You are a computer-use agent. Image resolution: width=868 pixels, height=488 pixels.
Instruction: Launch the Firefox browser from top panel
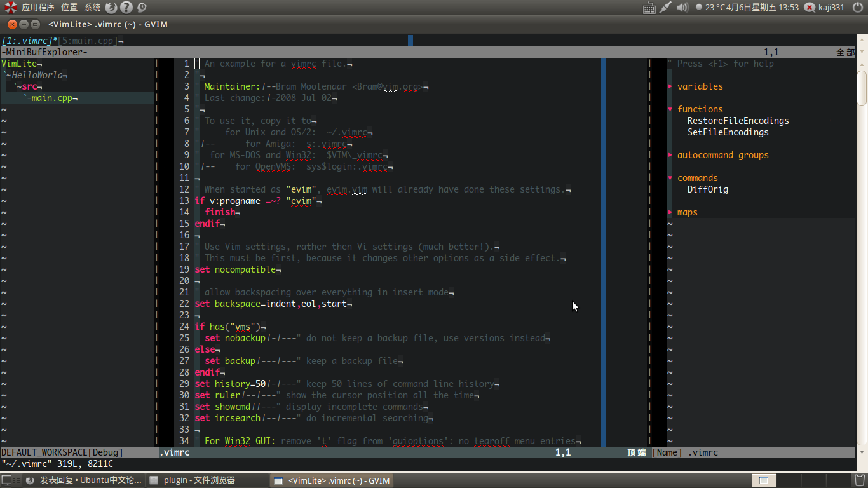pos(111,8)
